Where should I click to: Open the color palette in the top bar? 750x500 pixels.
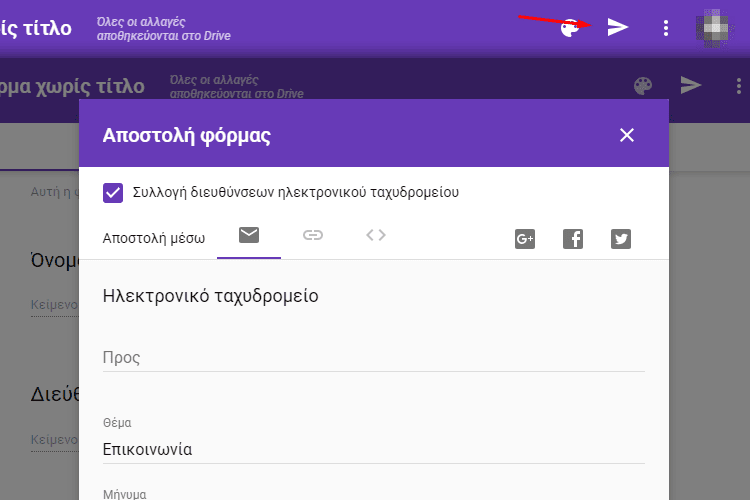[x=568, y=28]
